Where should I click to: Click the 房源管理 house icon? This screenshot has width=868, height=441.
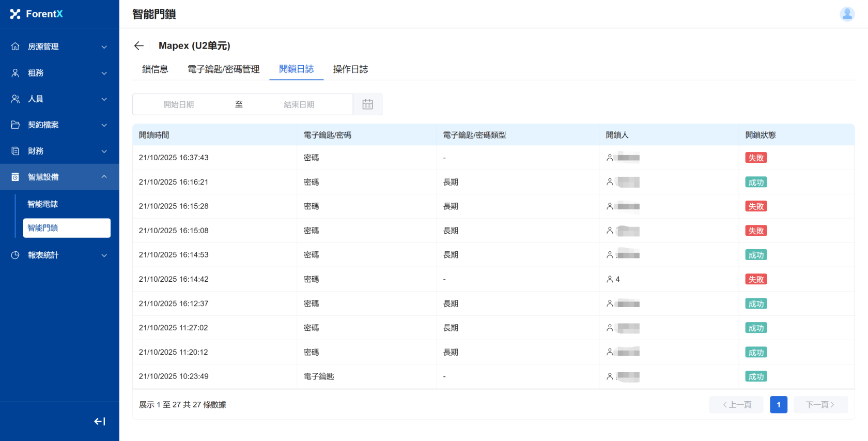tap(16, 47)
